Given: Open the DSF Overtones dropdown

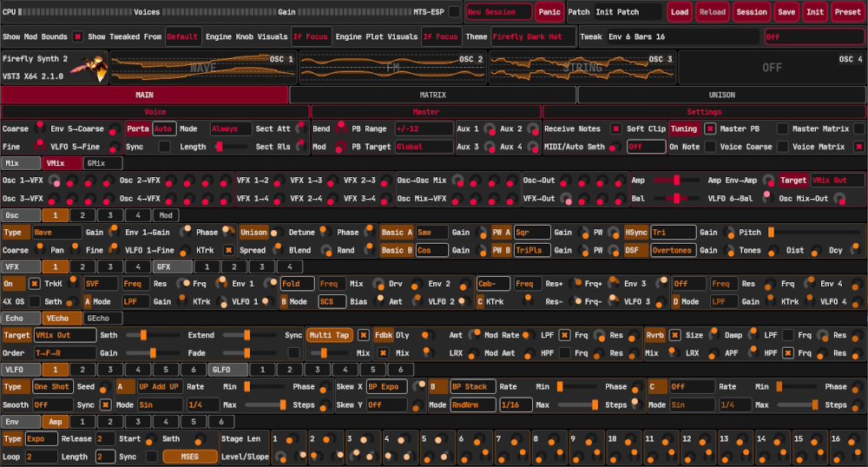Looking at the screenshot, I should pos(672,250).
